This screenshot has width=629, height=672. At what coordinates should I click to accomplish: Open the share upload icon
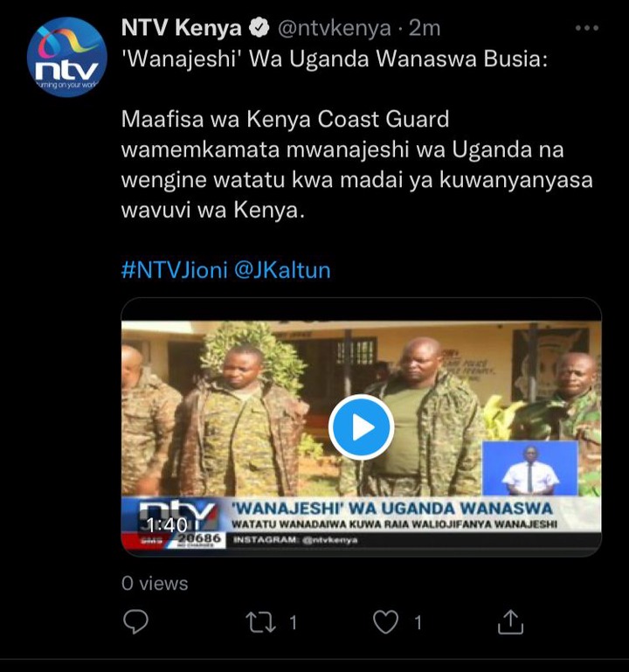point(510,622)
